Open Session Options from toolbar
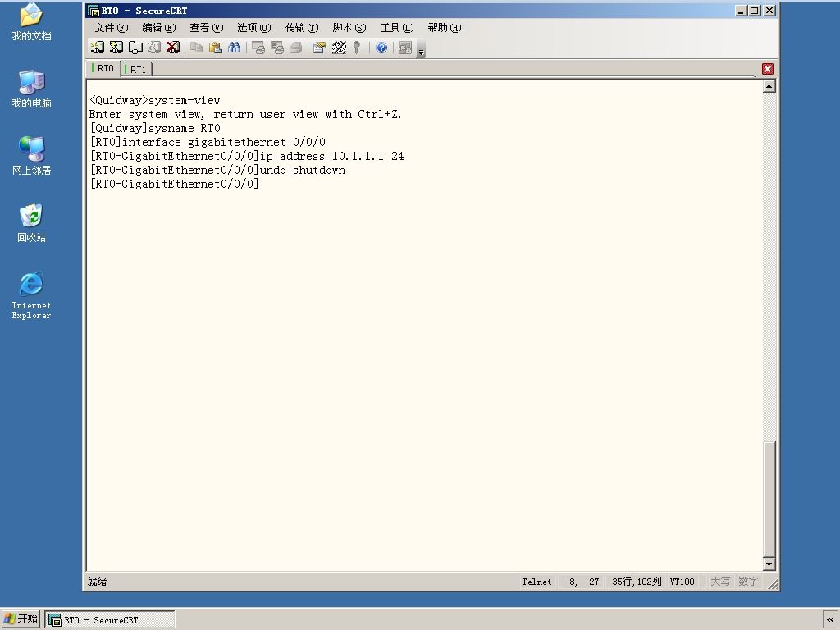Viewport: 840px width, 630px height. pos(320,48)
